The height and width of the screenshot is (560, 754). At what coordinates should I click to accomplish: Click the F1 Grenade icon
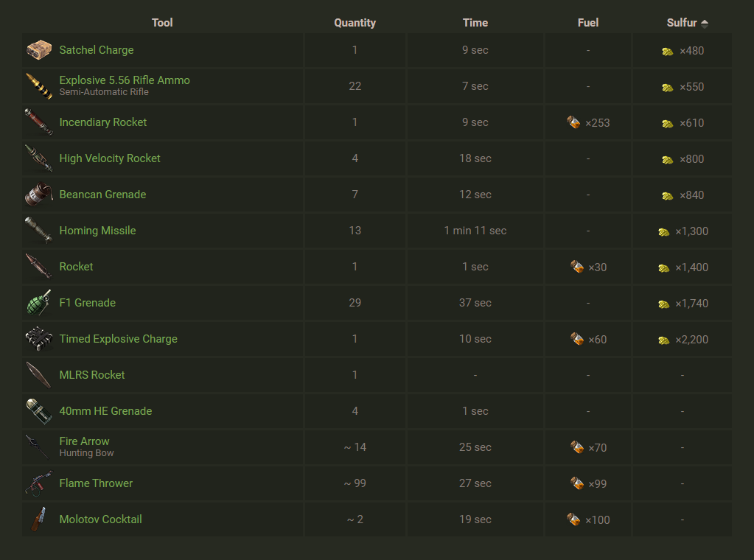pyautogui.click(x=39, y=303)
